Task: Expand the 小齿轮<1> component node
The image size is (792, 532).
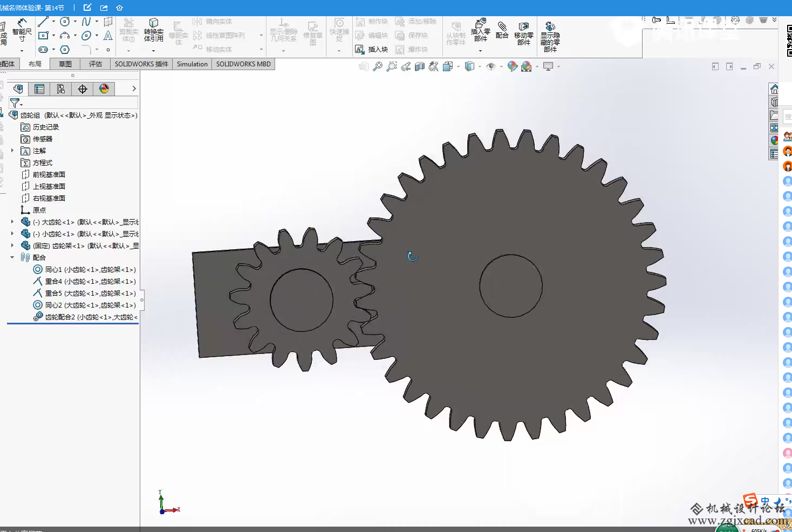Action: pos(12,234)
